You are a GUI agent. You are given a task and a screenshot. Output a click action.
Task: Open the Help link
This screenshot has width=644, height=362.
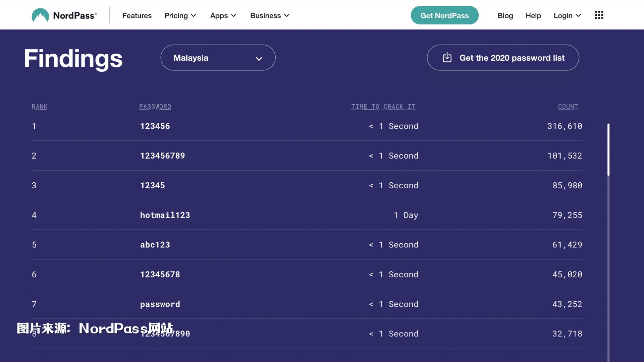click(533, 16)
